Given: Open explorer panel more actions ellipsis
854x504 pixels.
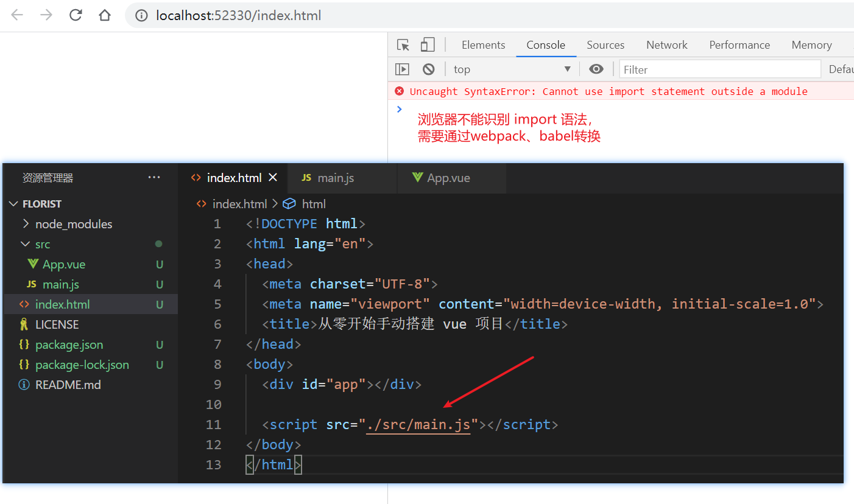Looking at the screenshot, I should tap(154, 178).
